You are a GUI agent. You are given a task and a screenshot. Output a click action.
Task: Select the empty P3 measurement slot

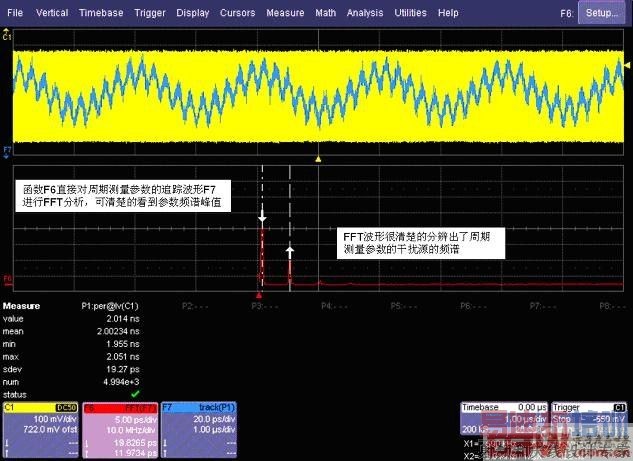[265, 306]
